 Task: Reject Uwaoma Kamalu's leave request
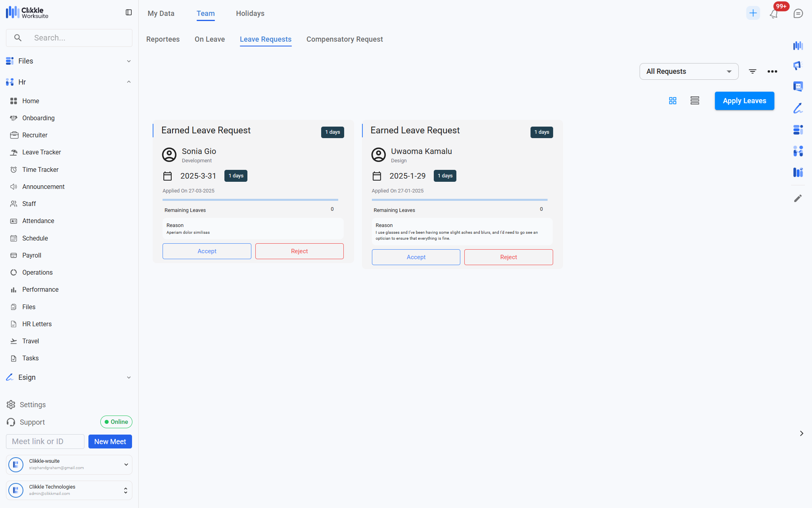tap(508, 257)
